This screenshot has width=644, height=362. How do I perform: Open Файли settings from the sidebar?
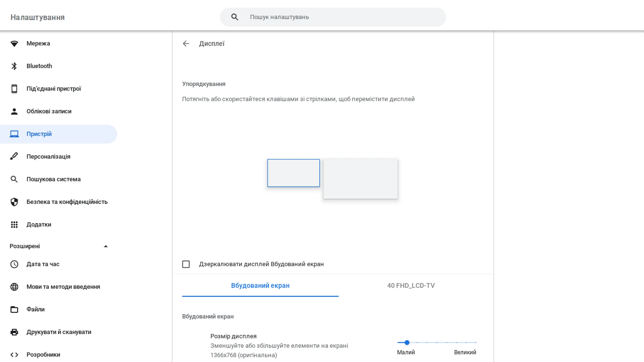point(35,309)
